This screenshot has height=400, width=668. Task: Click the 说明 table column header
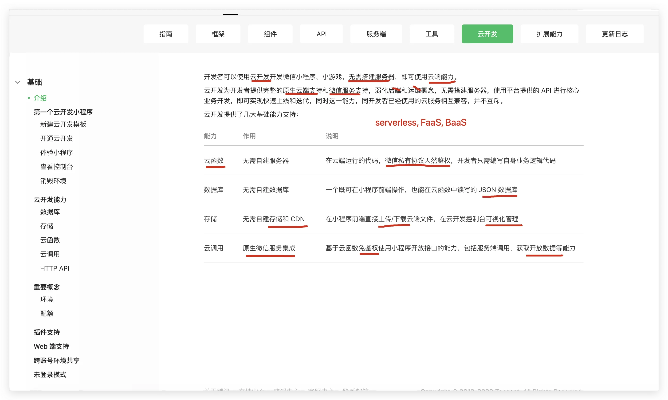coord(332,136)
